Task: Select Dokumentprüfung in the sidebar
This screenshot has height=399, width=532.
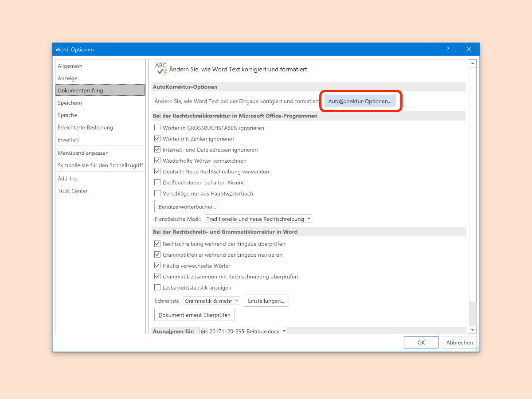Action: [100, 90]
